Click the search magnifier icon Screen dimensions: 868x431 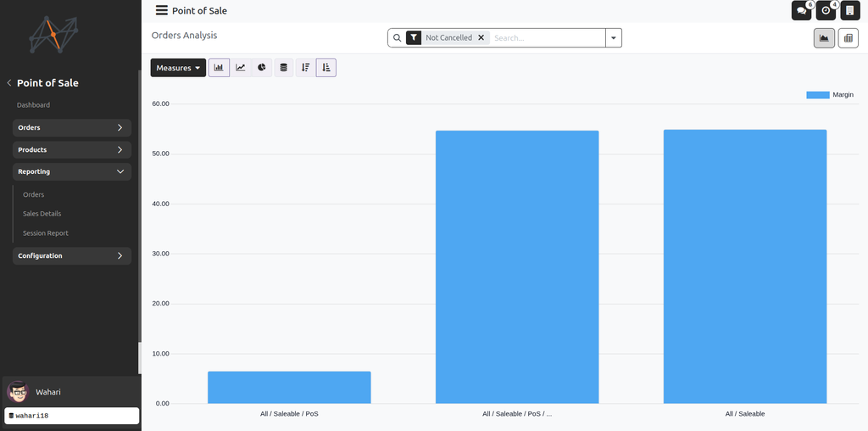[397, 38]
